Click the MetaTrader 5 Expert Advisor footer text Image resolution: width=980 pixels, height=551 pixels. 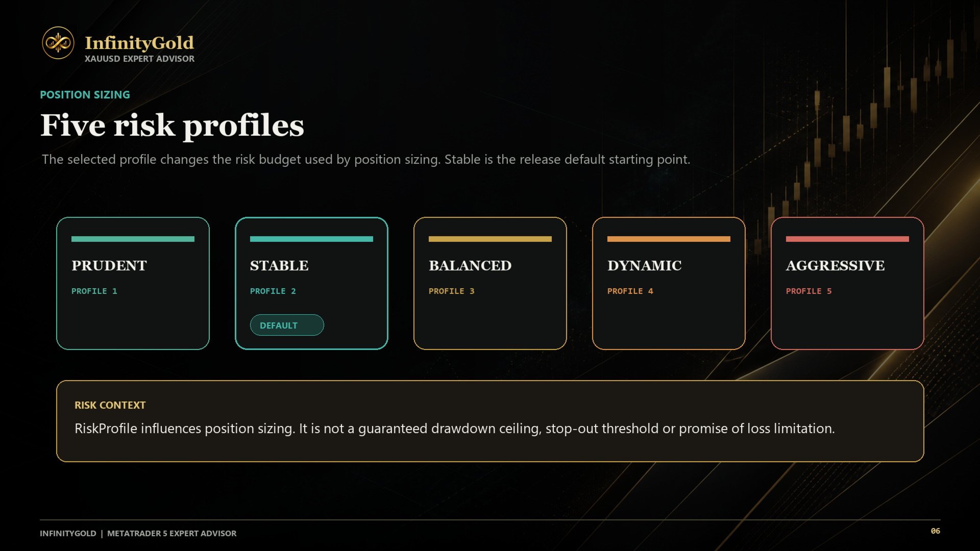tap(171, 533)
